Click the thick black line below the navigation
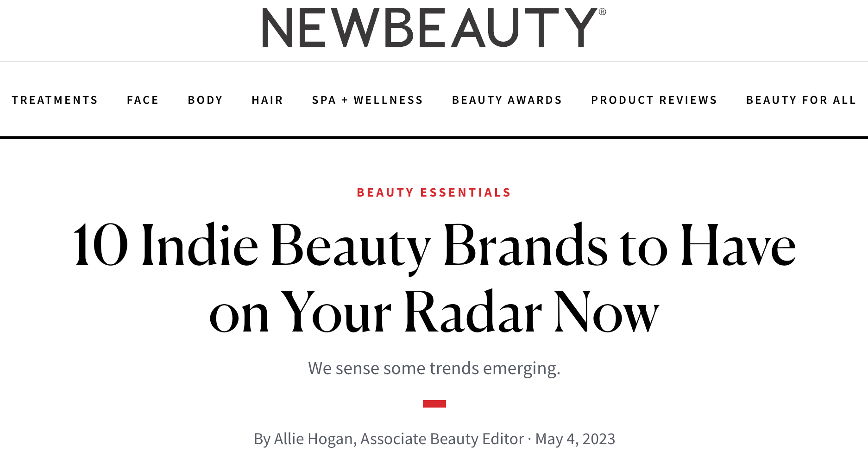 click(x=434, y=137)
